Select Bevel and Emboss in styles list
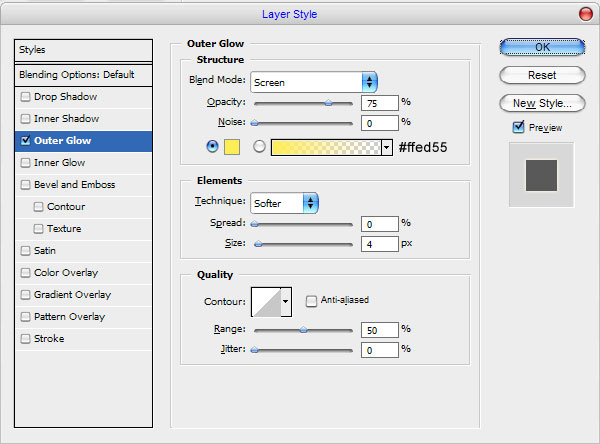 [x=75, y=185]
